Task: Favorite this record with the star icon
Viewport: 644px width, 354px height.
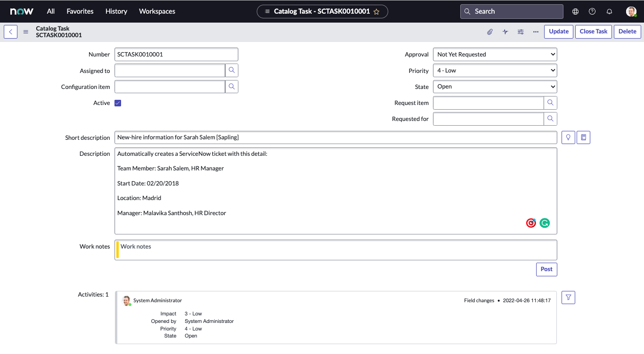Action: (376, 12)
